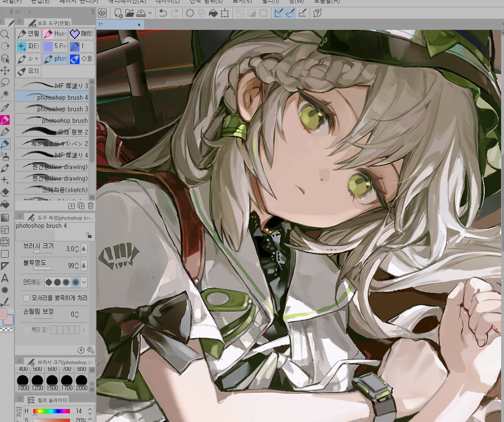
Task: Open Clip Studio Paint support help icon
Action: (x=317, y=13)
